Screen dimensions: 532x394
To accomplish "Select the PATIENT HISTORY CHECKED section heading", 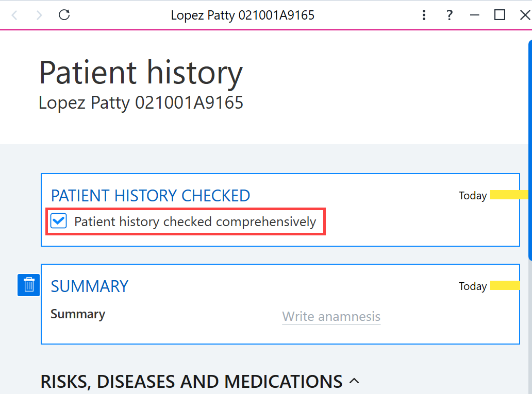I will (x=151, y=196).
